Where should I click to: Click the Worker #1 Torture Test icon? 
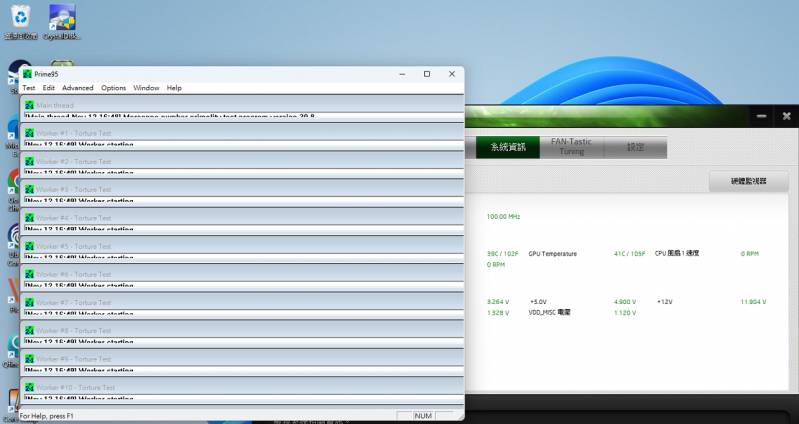point(29,133)
